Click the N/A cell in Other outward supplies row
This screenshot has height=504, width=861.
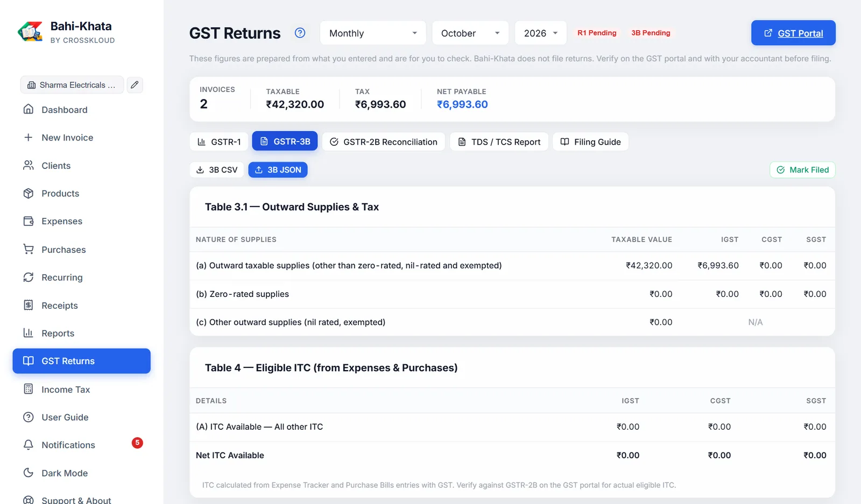click(755, 322)
